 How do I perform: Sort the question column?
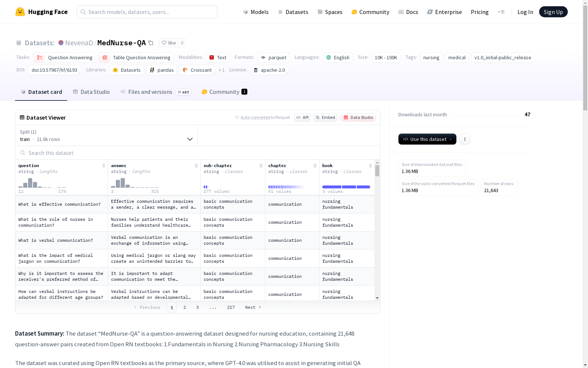pyautogui.click(x=104, y=166)
